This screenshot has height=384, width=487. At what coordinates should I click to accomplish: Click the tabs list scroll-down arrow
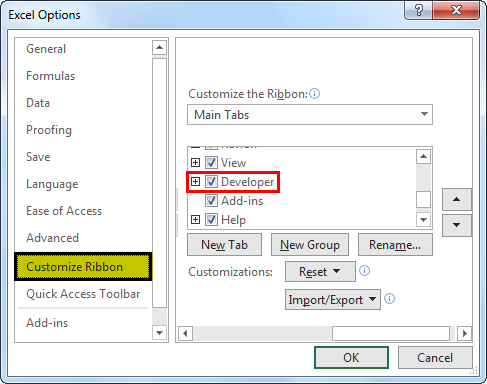click(423, 220)
